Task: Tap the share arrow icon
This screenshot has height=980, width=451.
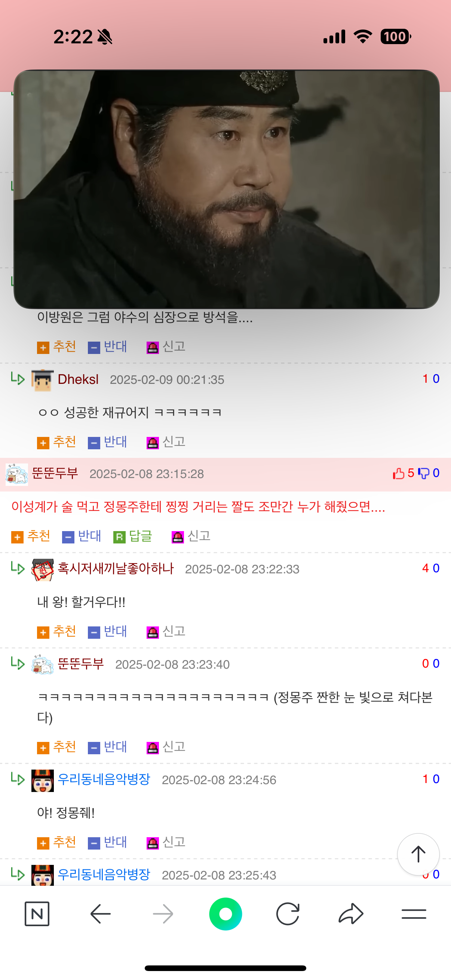Action: [350, 913]
